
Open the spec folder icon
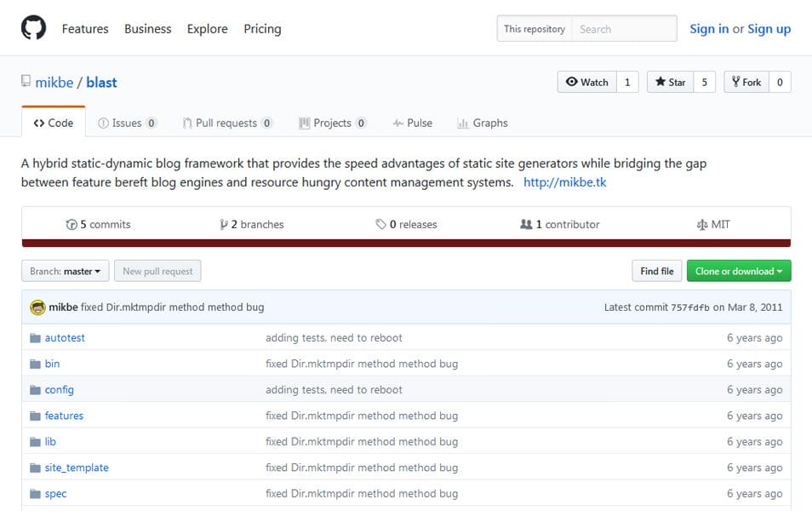point(35,493)
